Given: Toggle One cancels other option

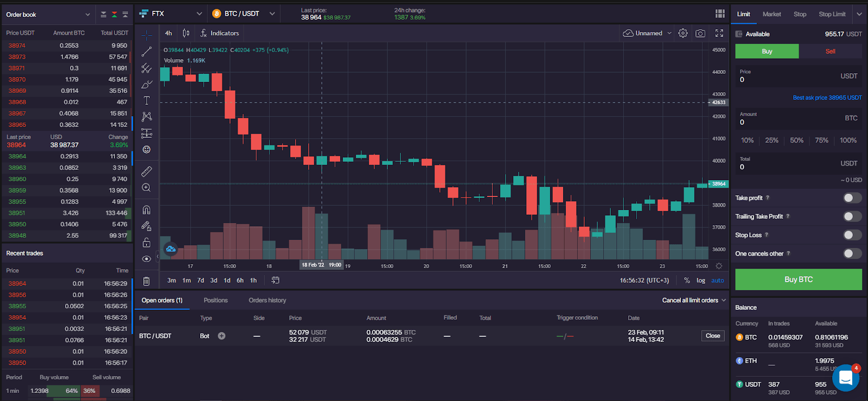Looking at the screenshot, I should pyautogui.click(x=852, y=253).
